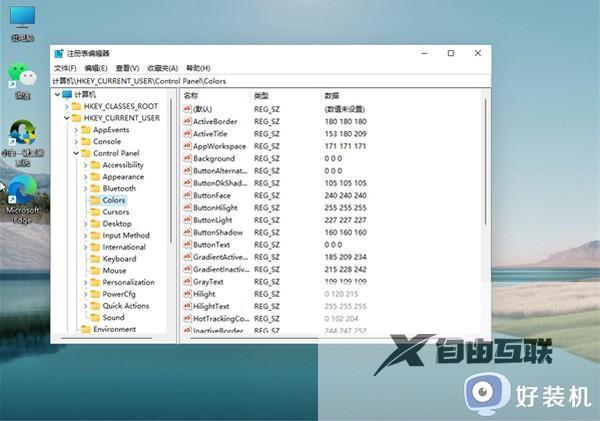Select the International key
Viewport: 600px width, 421px height.
[x=124, y=247]
